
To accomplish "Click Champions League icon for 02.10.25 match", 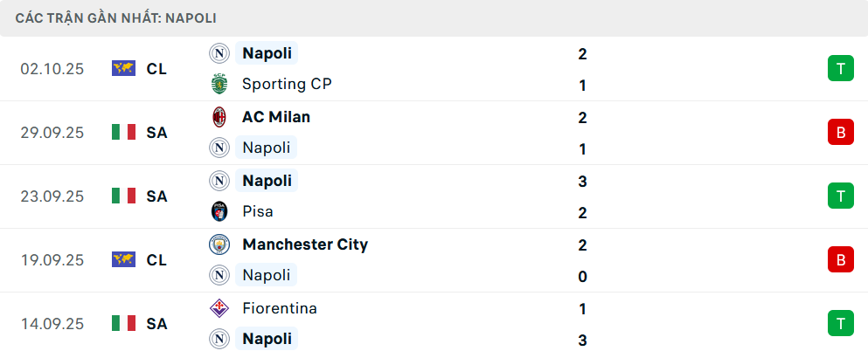I will [124, 69].
